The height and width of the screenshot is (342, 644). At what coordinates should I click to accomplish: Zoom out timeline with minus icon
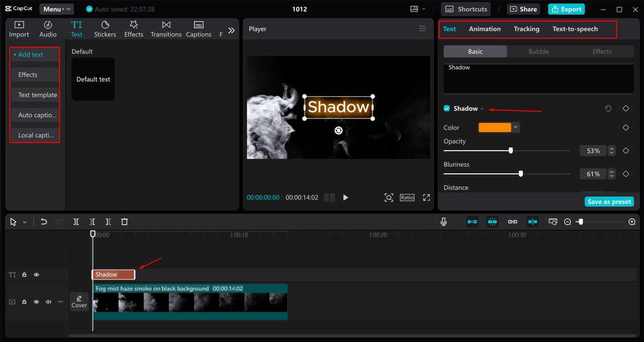pyautogui.click(x=568, y=222)
